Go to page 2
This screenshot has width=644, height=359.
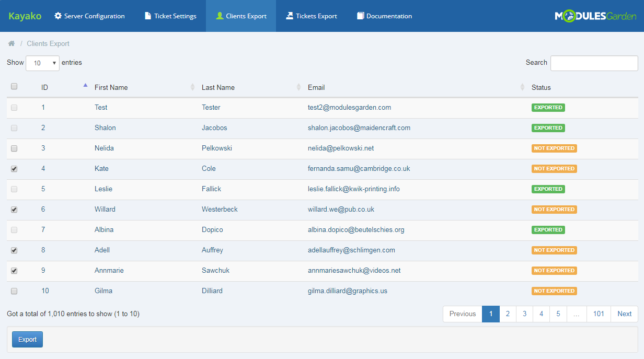pyautogui.click(x=508, y=314)
